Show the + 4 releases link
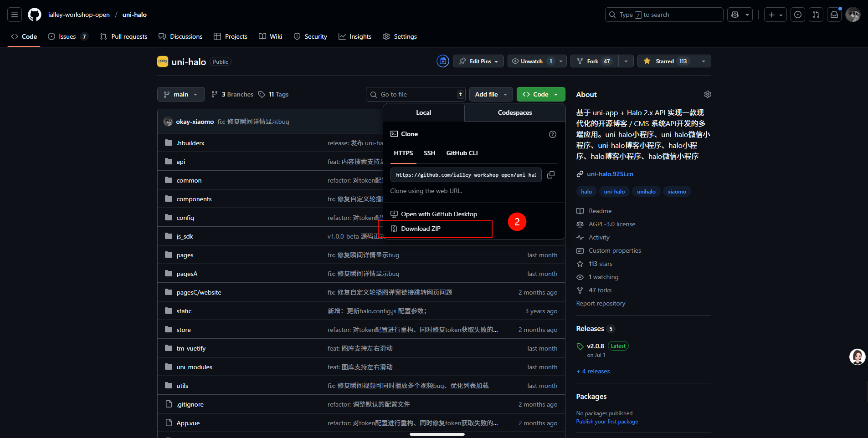The image size is (868, 438). tap(593, 371)
